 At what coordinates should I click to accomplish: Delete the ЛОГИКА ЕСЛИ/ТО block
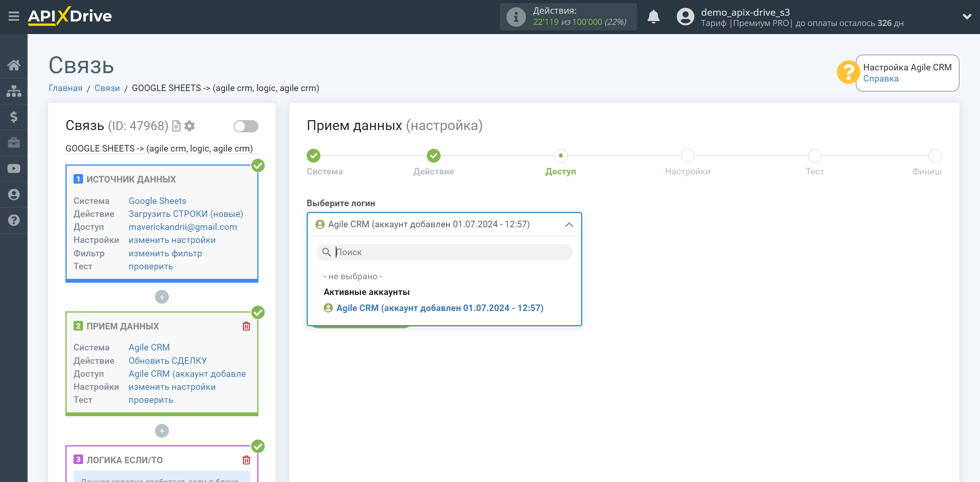coord(246,460)
